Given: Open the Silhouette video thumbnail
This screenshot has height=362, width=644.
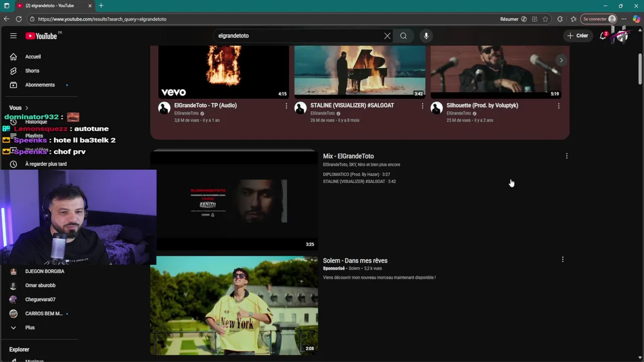Looking at the screenshot, I should pyautogui.click(x=496, y=72).
